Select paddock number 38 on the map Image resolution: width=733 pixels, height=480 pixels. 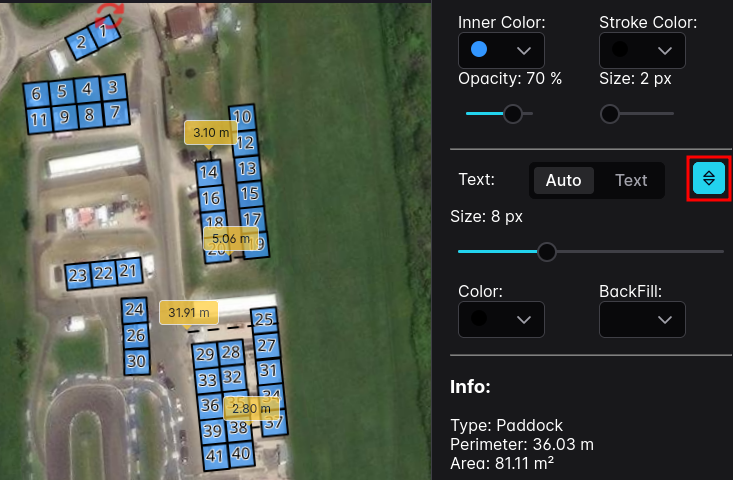(238, 429)
